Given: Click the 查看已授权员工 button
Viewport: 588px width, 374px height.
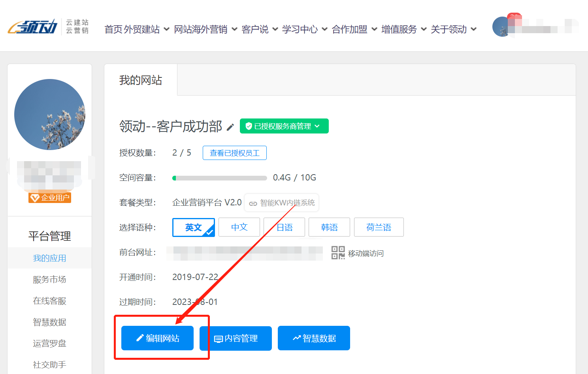Looking at the screenshot, I should (234, 153).
